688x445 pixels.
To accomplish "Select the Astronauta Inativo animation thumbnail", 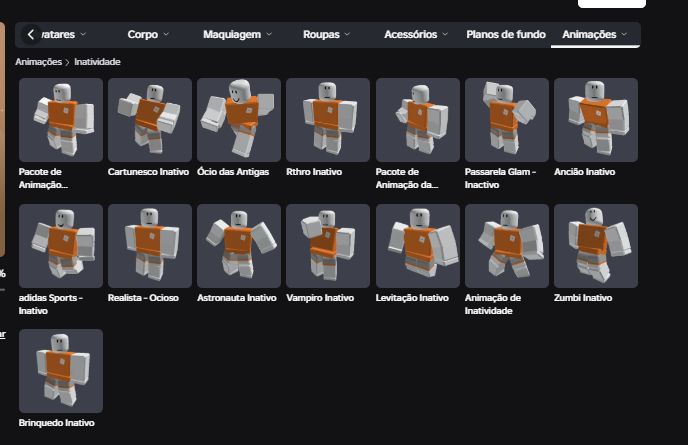I will 239,246.
